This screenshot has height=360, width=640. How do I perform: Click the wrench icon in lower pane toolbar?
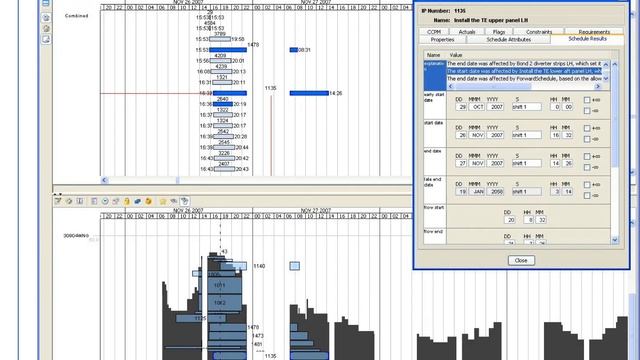(69, 201)
